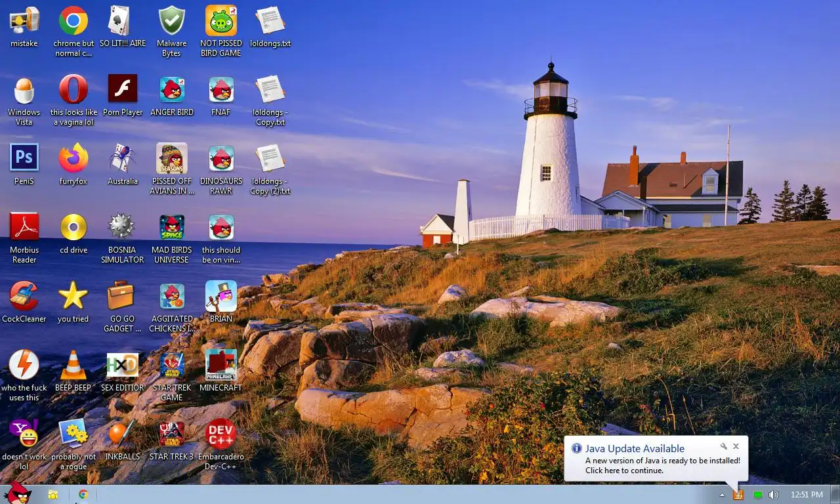The width and height of the screenshot is (840, 504).
Task: Select the FNAF desktop icon
Action: pos(221,90)
